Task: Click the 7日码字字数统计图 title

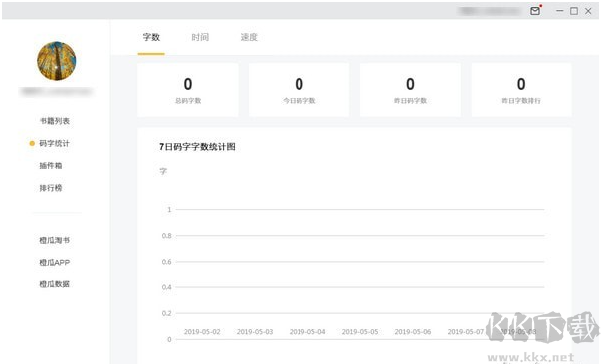Action: click(x=197, y=147)
